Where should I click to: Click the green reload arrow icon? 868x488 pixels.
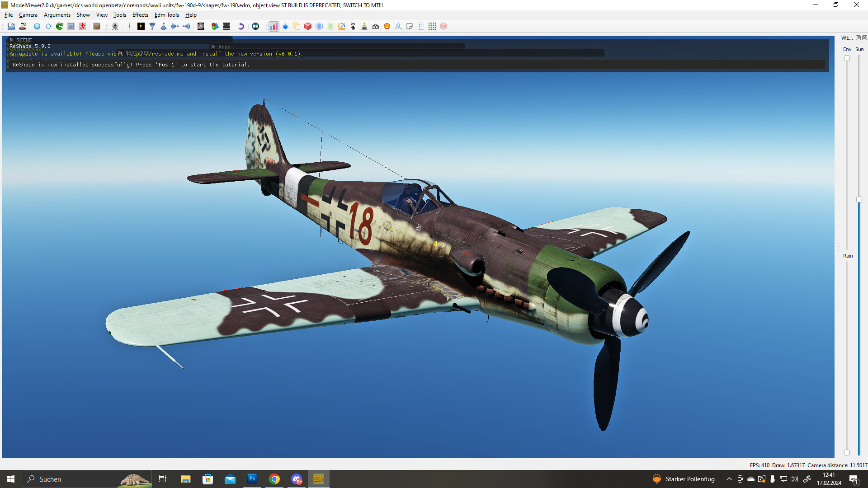pos(59,26)
